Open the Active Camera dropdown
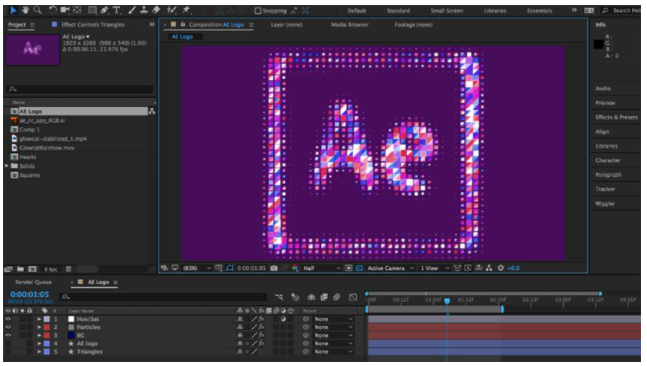The height and width of the screenshot is (366, 647). 390,268
